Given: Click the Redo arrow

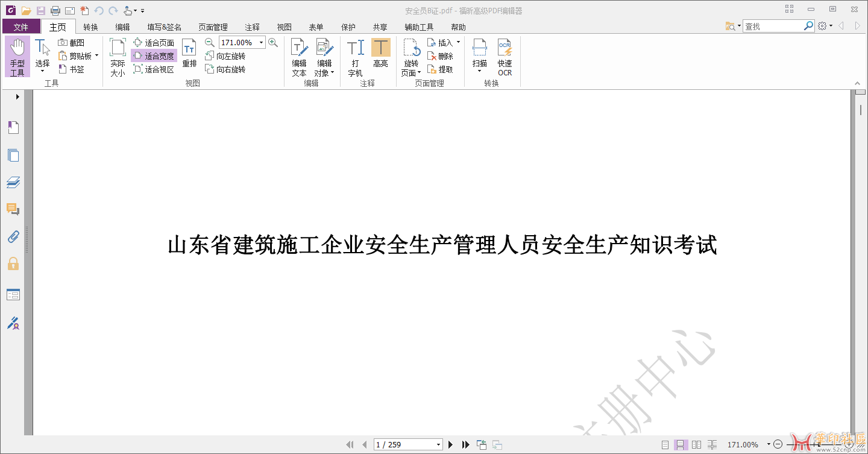Looking at the screenshot, I should coord(113,10).
